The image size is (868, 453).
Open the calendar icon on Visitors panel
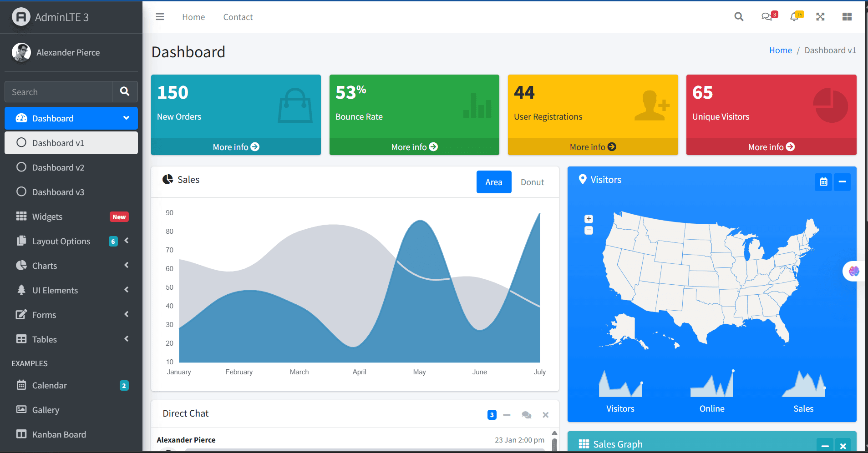click(x=823, y=181)
